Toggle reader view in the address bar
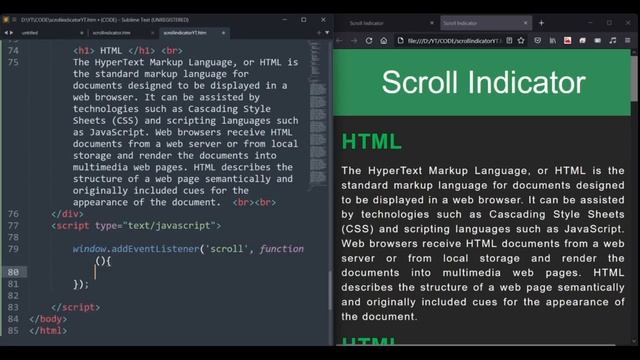The height and width of the screenshot is (360, 640). click(x=509, y=40)
